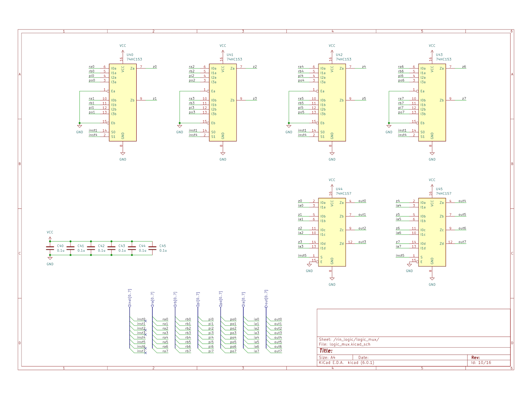Viewport: 532px width, 399px height.
Task: Click the out3 net label on U44
Action: pyautogui.click(x=362, y=242)
